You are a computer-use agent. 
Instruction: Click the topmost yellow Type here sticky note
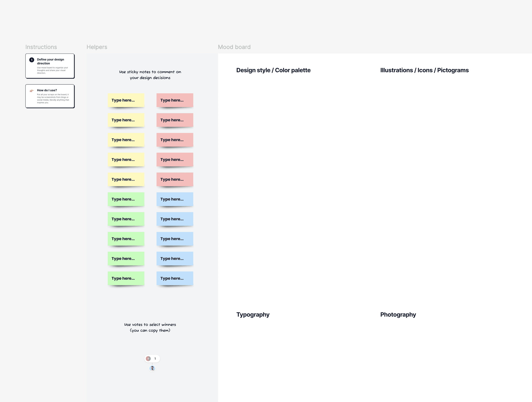[126, 100]
